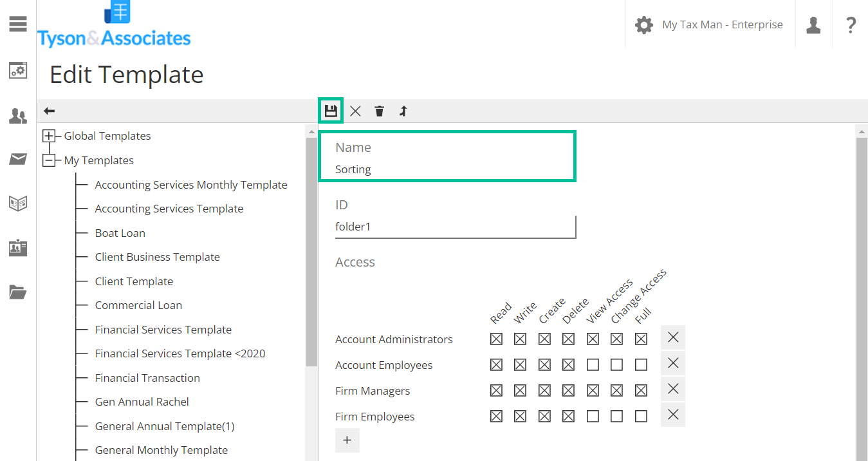868x461 pixels.
Task: Save the template changes
Action: point(330,111)
